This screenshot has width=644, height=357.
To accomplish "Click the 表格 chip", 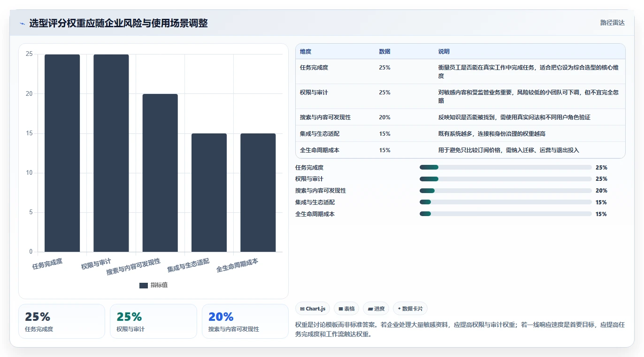I will coord(346,309).
